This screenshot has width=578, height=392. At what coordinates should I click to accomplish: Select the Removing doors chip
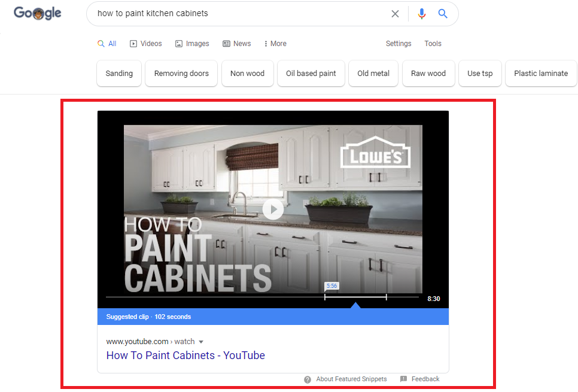pos(181,74)
